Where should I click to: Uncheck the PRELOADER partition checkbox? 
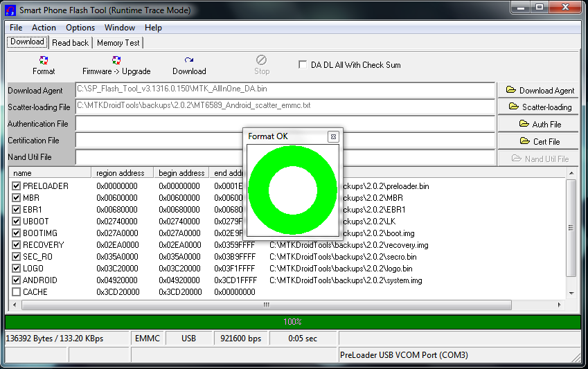pyautogui.click(x=16, y=186)
